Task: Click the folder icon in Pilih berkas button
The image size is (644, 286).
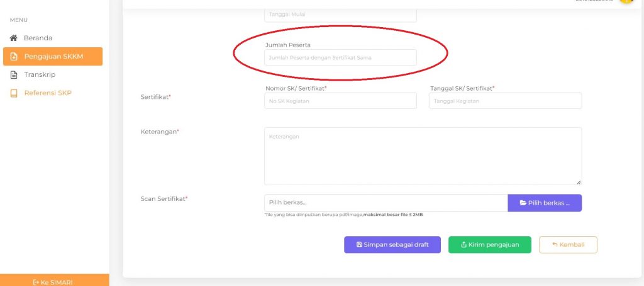Action: pos(523,203)
